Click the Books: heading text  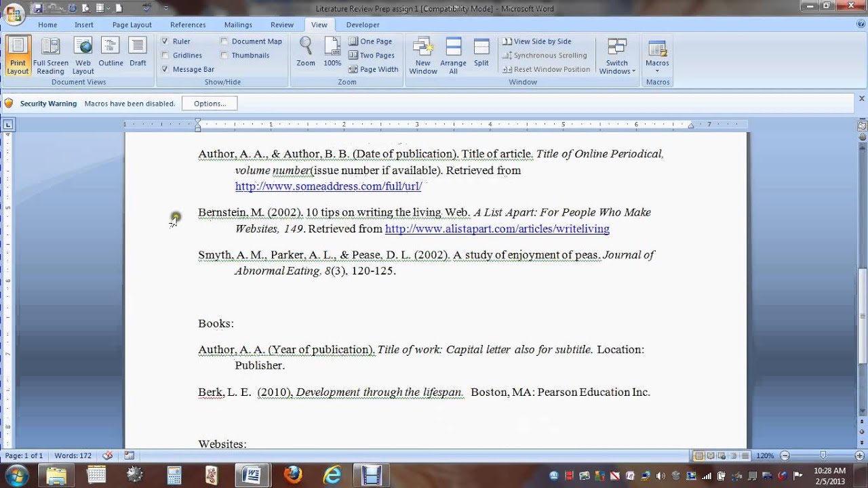pyautogui.click(x=216, y=324)
